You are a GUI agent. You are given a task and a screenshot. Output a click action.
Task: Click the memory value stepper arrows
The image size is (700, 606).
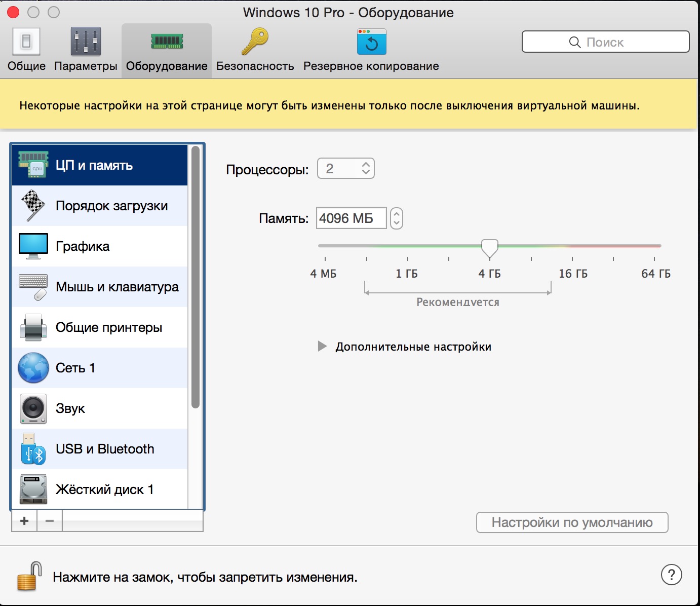coord(396,218)
